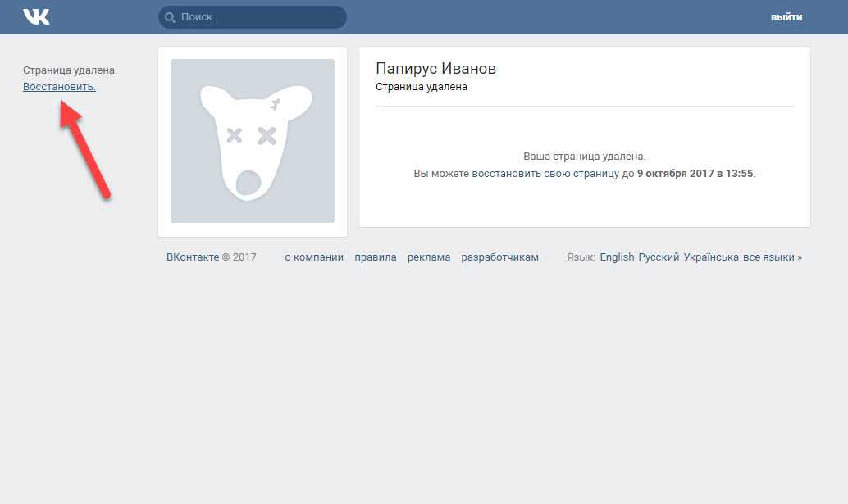Screen dimensions: 848x504
Task: Click the 'Страница удалена' status under name
Action: [x=422, y=86]
